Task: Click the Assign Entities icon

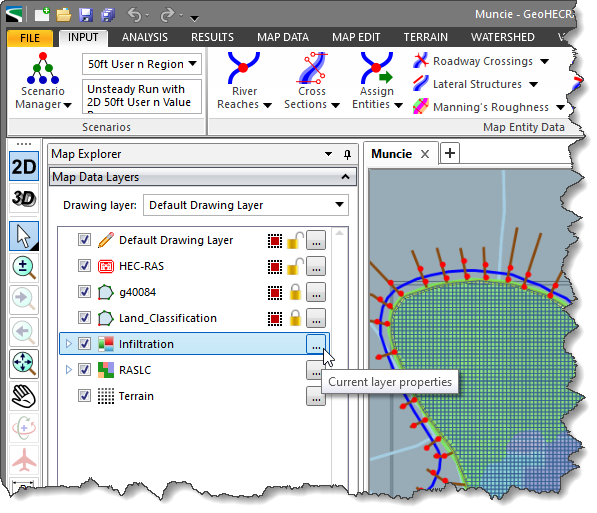Action: (x=377, y=68)
